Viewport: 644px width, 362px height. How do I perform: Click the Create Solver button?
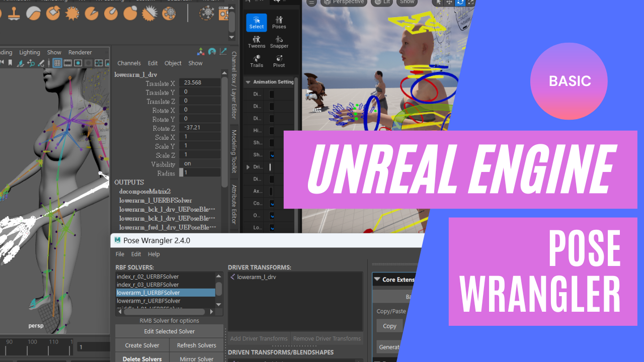(x=142, y=345)
